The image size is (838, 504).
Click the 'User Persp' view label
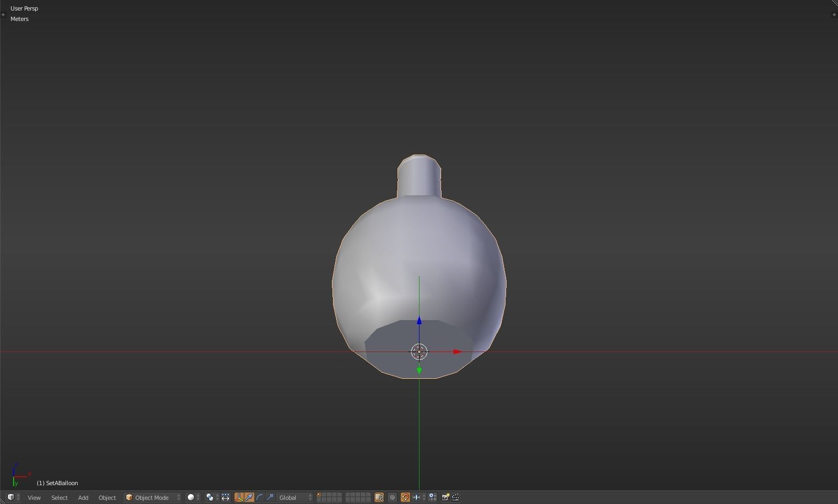[x=24, y=8]
